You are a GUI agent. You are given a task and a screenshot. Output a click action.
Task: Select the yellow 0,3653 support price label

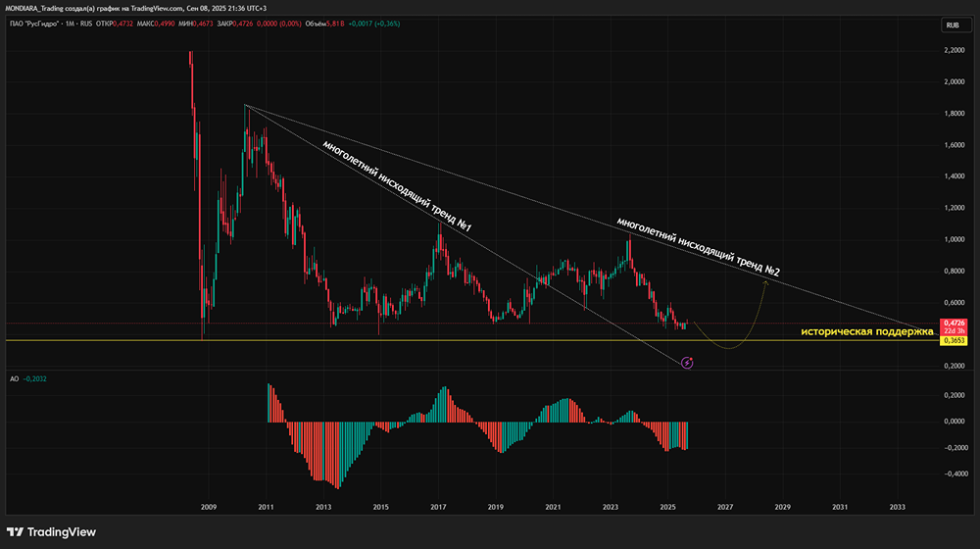coord(954,341)
